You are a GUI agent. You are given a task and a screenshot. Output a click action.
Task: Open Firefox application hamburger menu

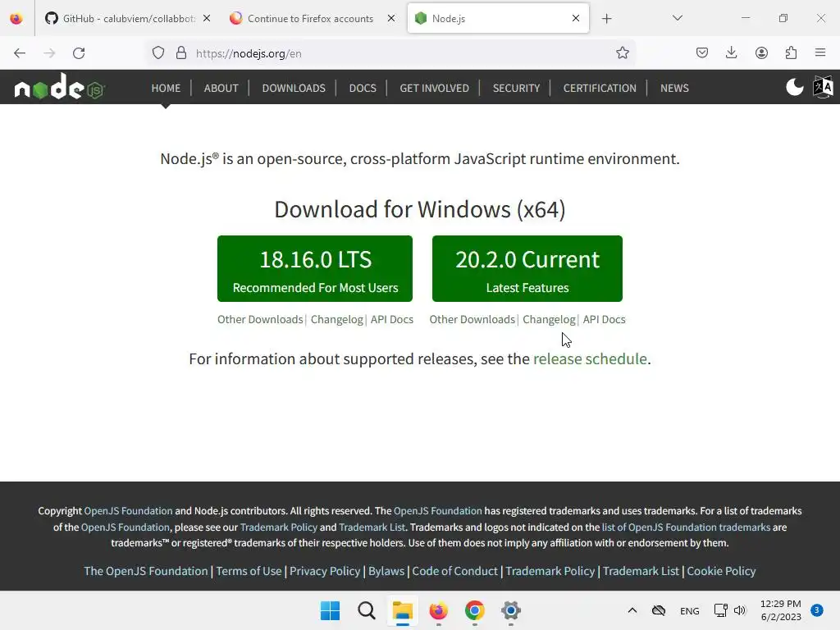(x=820, y=53)
